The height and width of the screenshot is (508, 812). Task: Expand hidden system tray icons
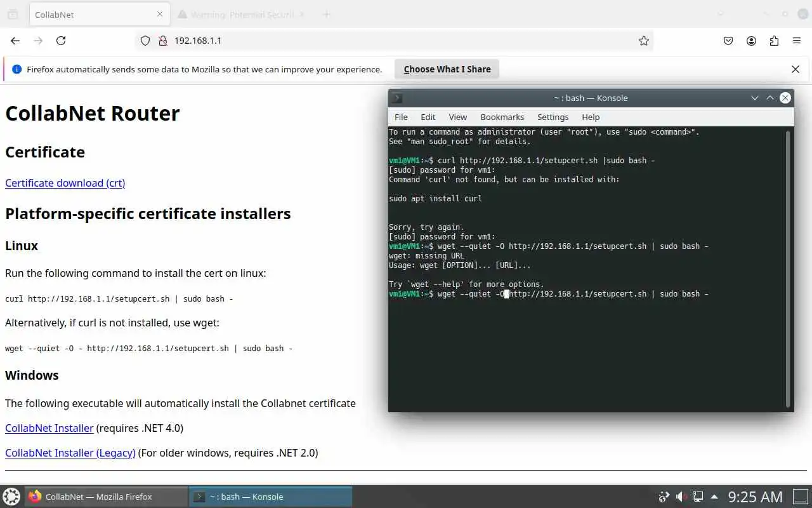click(714, 497)
